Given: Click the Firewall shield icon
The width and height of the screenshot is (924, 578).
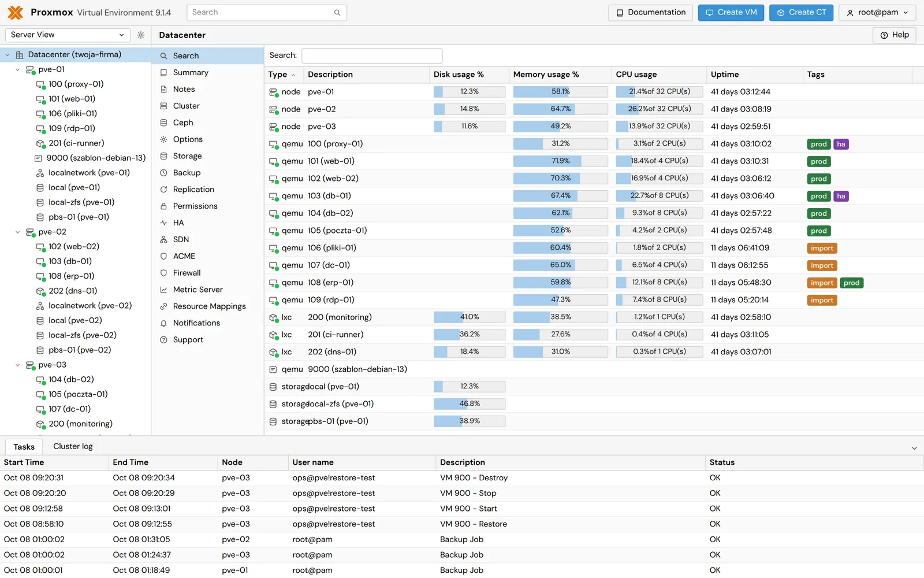Looking at the screenshot, I should tap(163, 273).
